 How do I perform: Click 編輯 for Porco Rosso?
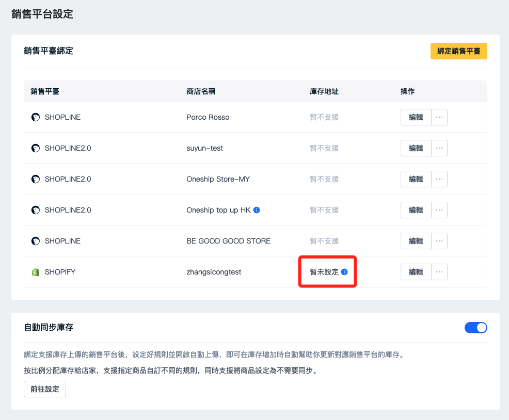tap(416, 117)
